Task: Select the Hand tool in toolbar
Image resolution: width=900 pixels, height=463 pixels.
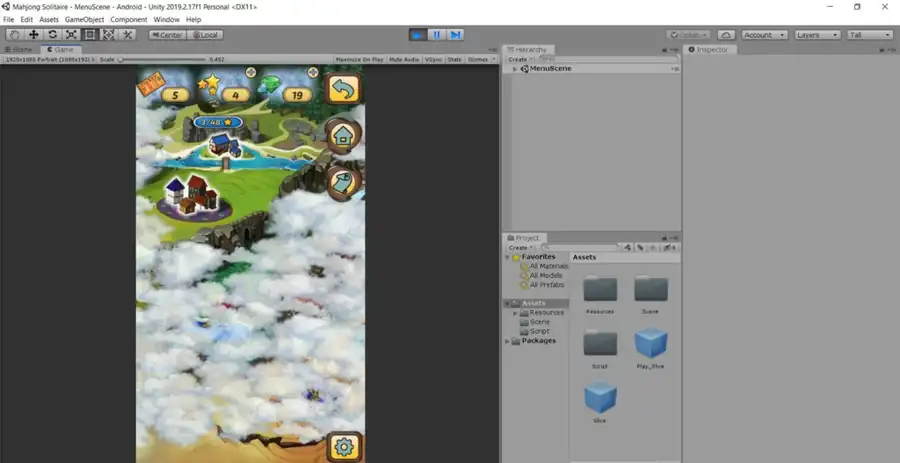Action: pyautogui.click(x=14, y=35)
